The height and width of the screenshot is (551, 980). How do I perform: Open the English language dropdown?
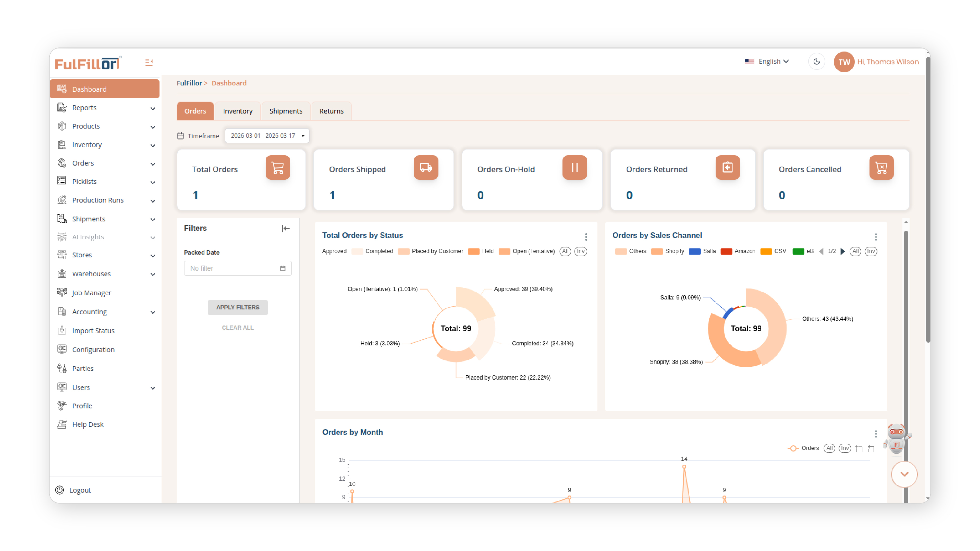771,61
